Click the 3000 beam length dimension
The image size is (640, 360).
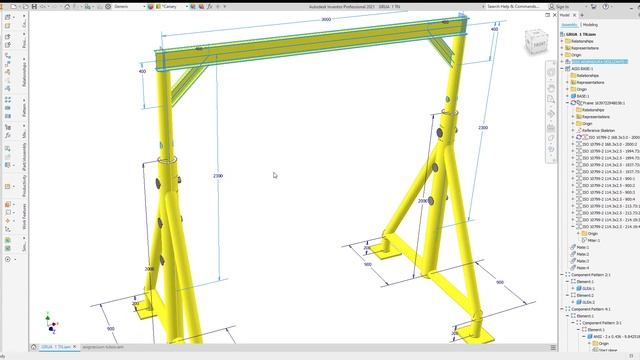326,19
